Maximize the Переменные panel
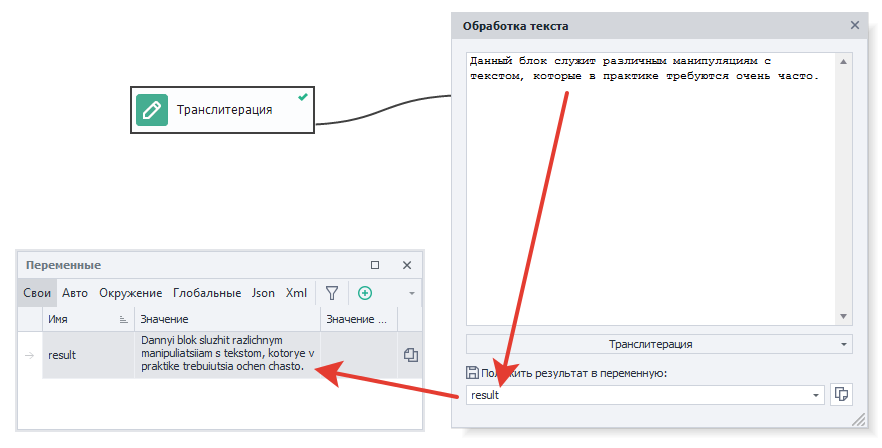The height and width of the screenshot is (448, 882). pyautogui.click(x=375, y=265)
